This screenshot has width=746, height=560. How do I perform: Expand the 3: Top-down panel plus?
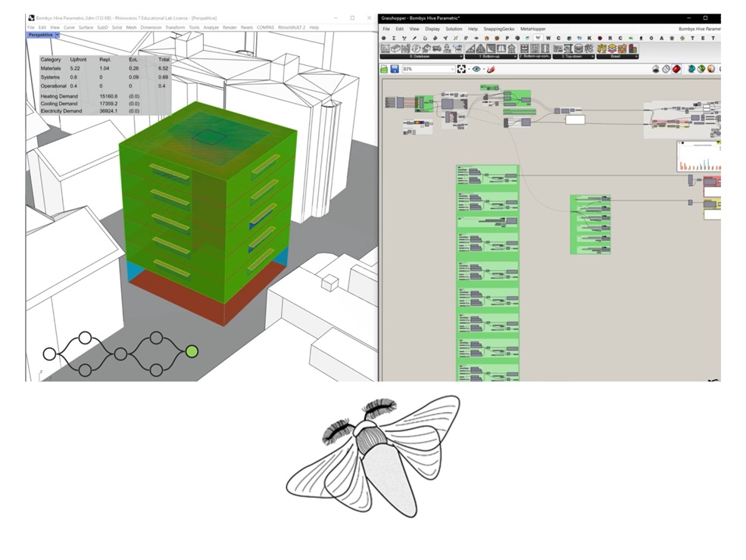pyautogui.click(x=592, y=57)
